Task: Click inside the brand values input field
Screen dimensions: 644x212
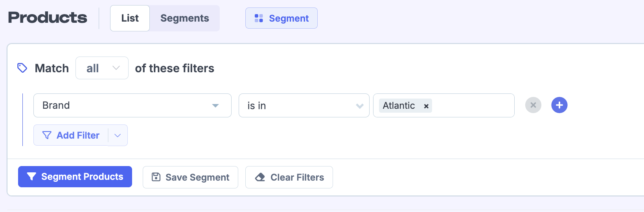Action: pos(472,106)
